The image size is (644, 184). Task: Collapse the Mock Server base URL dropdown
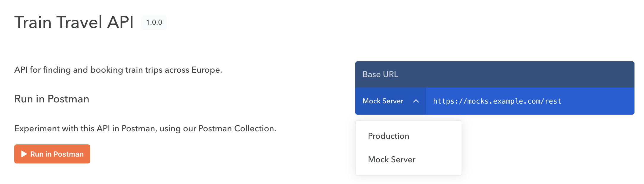390,101
